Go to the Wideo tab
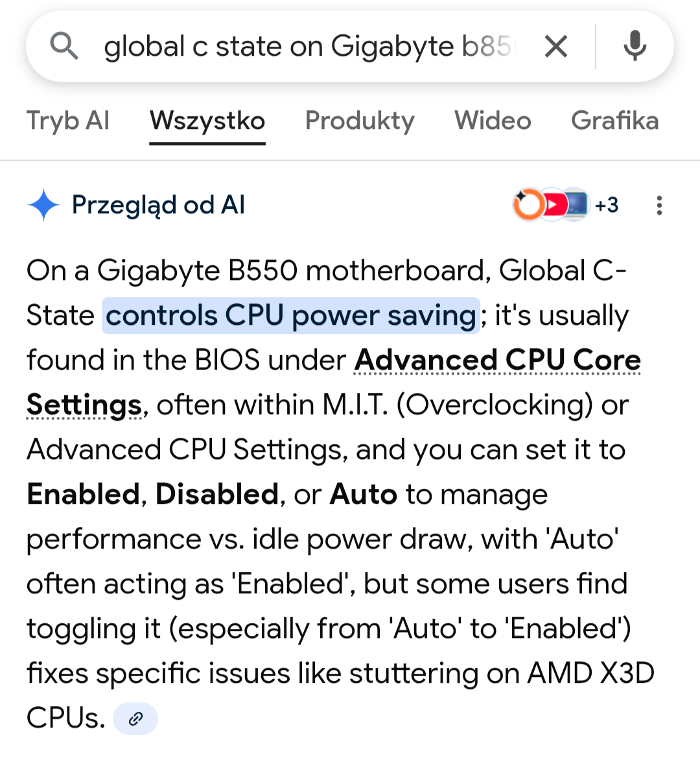 [x=493, y=121]
